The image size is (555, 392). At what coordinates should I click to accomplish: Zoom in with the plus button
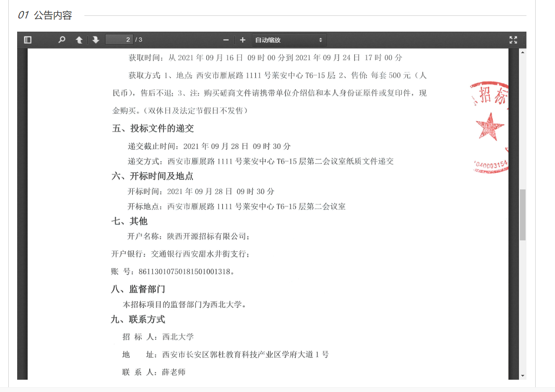click(x=243, y=40)
